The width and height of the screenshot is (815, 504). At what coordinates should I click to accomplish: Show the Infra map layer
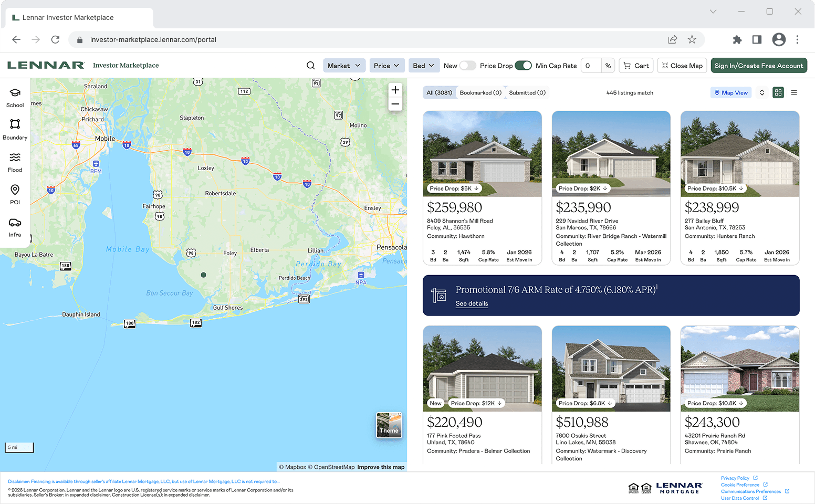(x=15, y=227)
